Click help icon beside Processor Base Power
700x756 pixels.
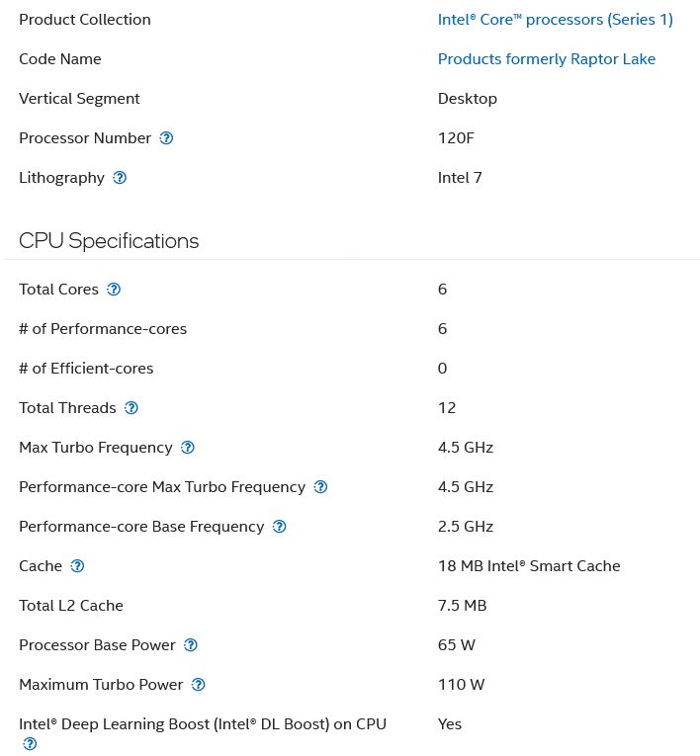click(x=191, y=645)
